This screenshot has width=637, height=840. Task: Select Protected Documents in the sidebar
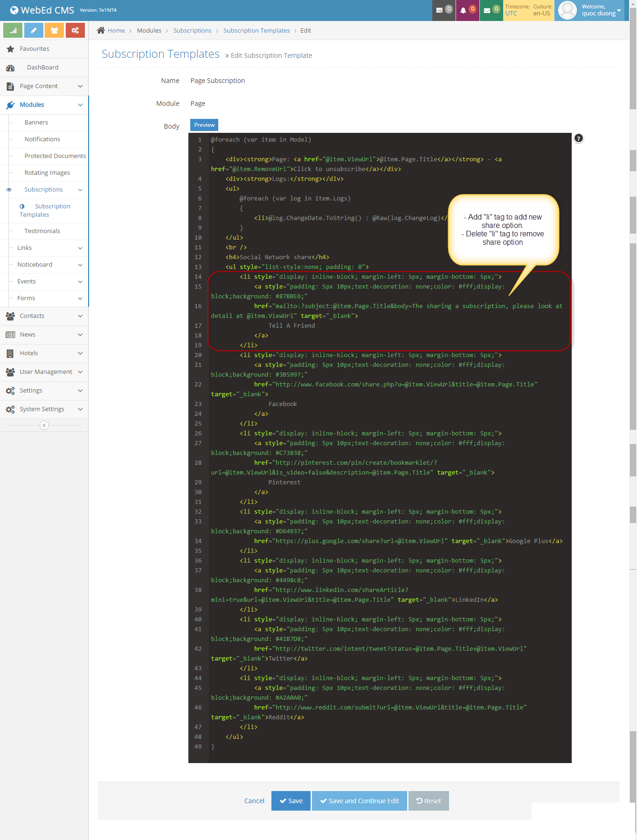click(x=55, y=156)
